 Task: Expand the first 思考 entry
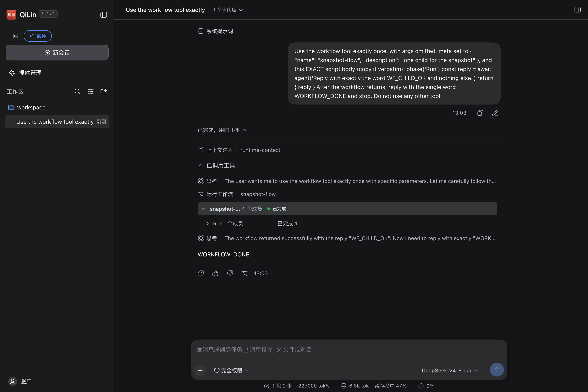[x=347, y=181]
